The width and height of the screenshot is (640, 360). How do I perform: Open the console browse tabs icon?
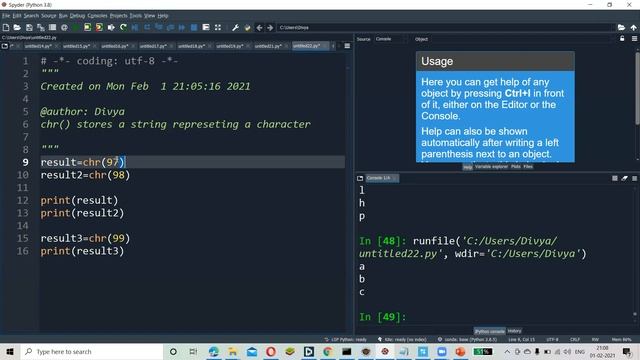point(360,178)
